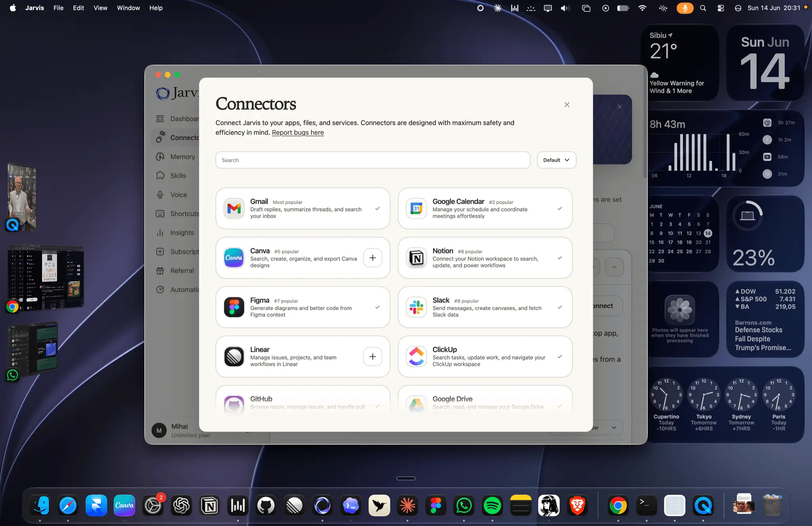Open Finder from the Dock
812x526 pixels.
(x=40, y=505)
